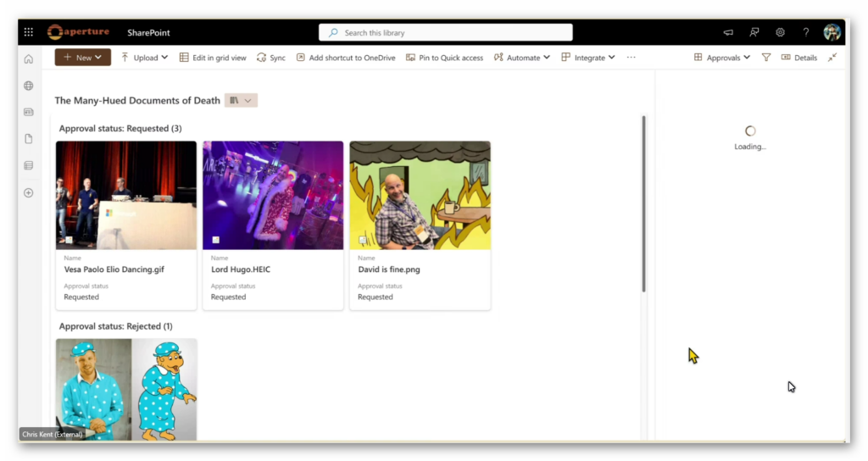Viewport: 868px width, 461px height.
Task: Click the Create plus icon in sidebar
Action: pos(28,192)
